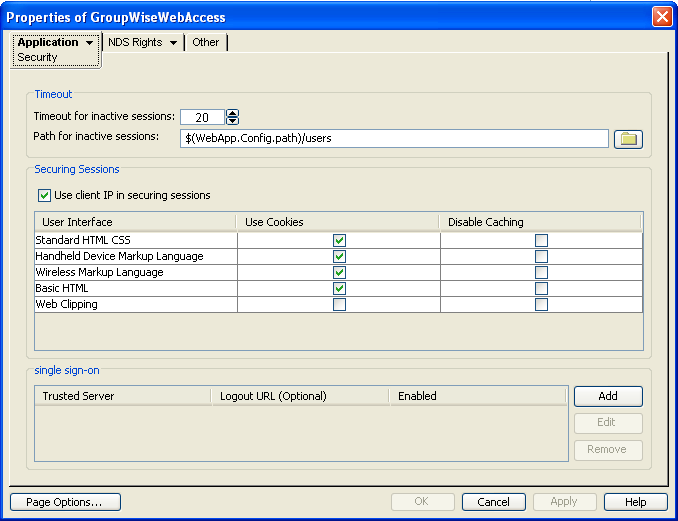Select the Security subpage under Application

point(37,57)
